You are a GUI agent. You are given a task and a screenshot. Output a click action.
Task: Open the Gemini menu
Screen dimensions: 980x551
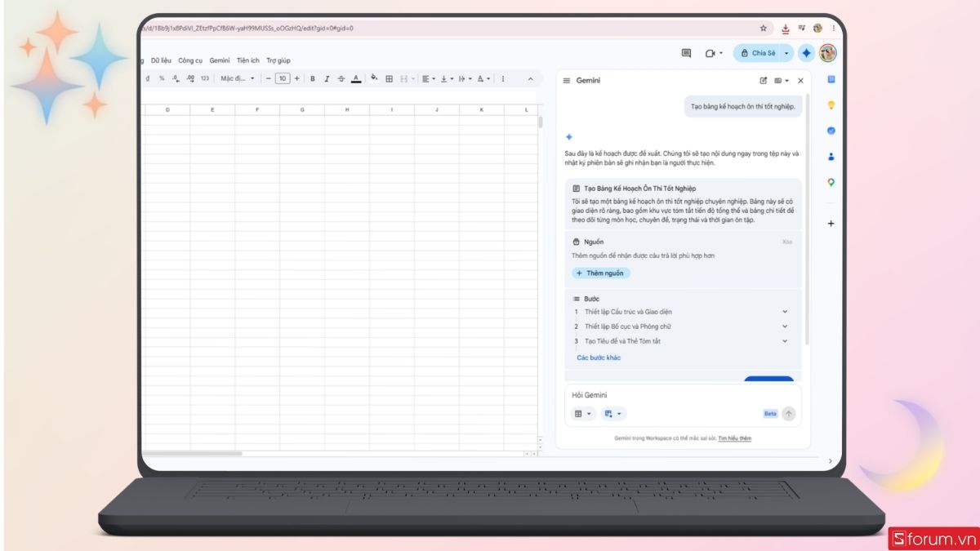click(220, 60)
